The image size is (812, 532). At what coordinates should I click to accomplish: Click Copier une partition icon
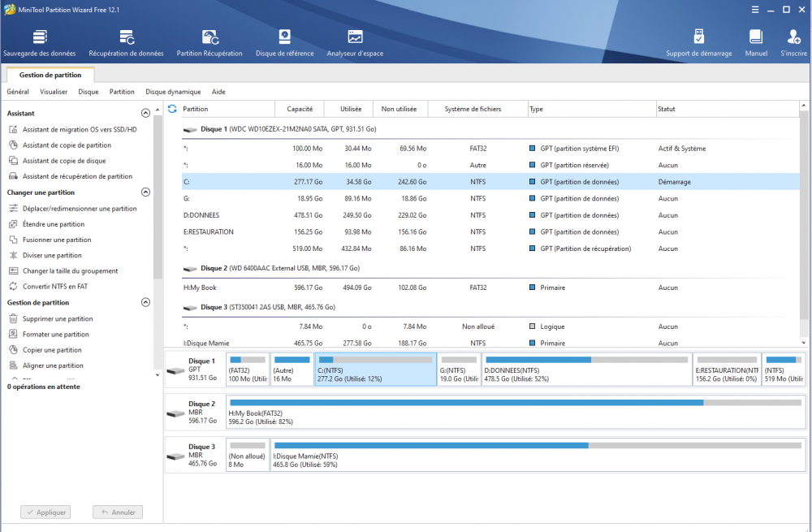[14, 350]
